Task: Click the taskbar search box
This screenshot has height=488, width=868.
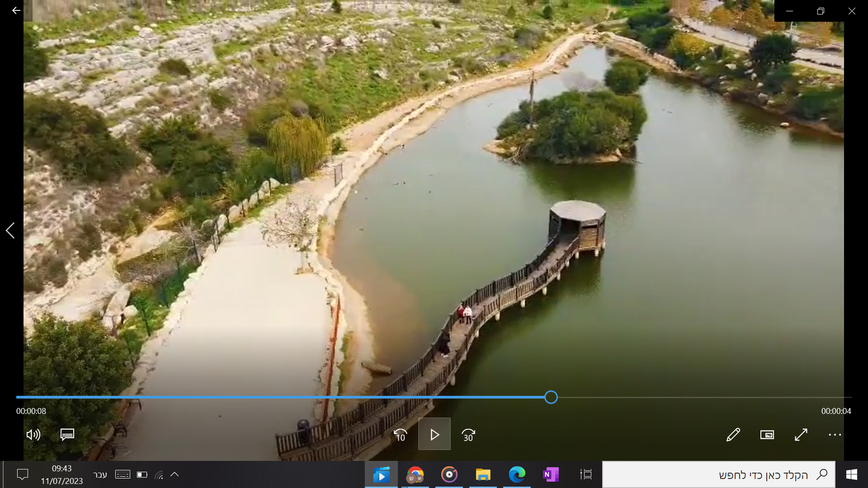Action: 719,474
